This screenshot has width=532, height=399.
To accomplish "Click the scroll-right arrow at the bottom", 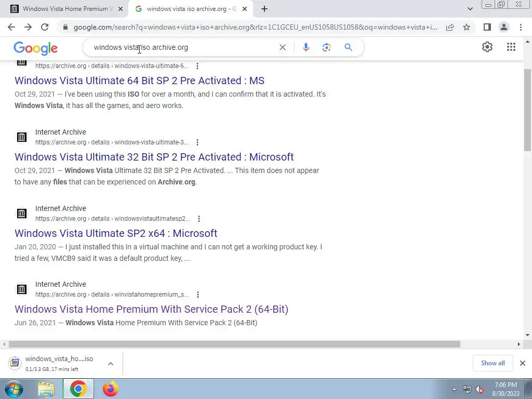I will pos(519,344).
